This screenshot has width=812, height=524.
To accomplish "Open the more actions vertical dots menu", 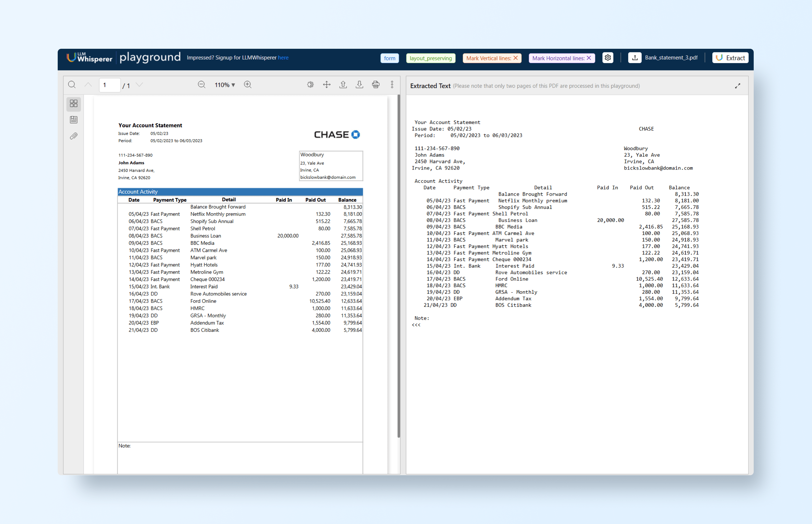I will [x=392, y=85].
